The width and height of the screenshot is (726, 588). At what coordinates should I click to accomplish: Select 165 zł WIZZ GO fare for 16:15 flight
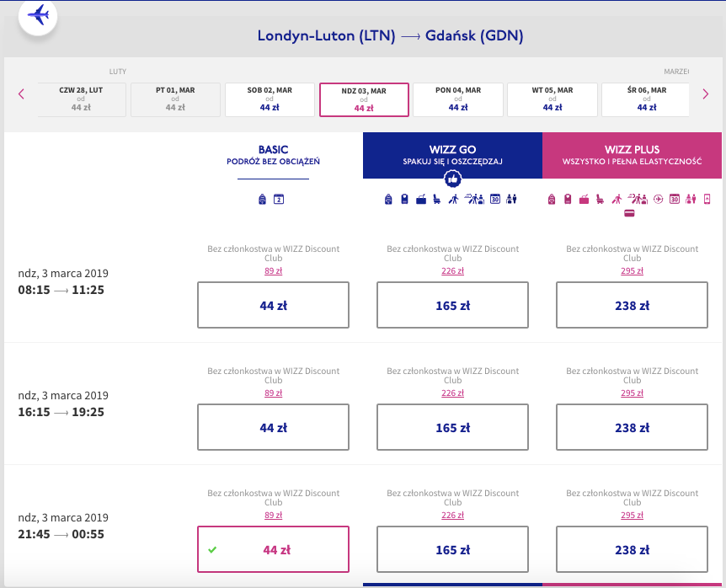[452, 427]
